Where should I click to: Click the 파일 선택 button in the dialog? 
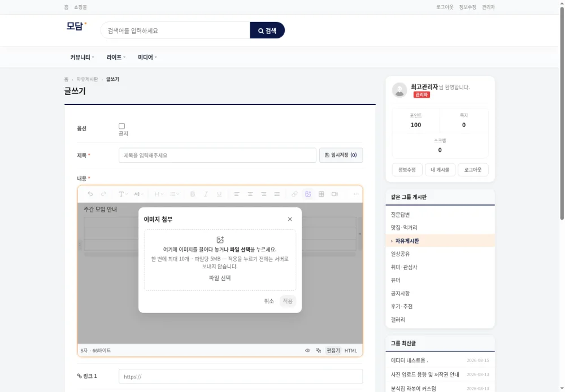tap(220, 278)
